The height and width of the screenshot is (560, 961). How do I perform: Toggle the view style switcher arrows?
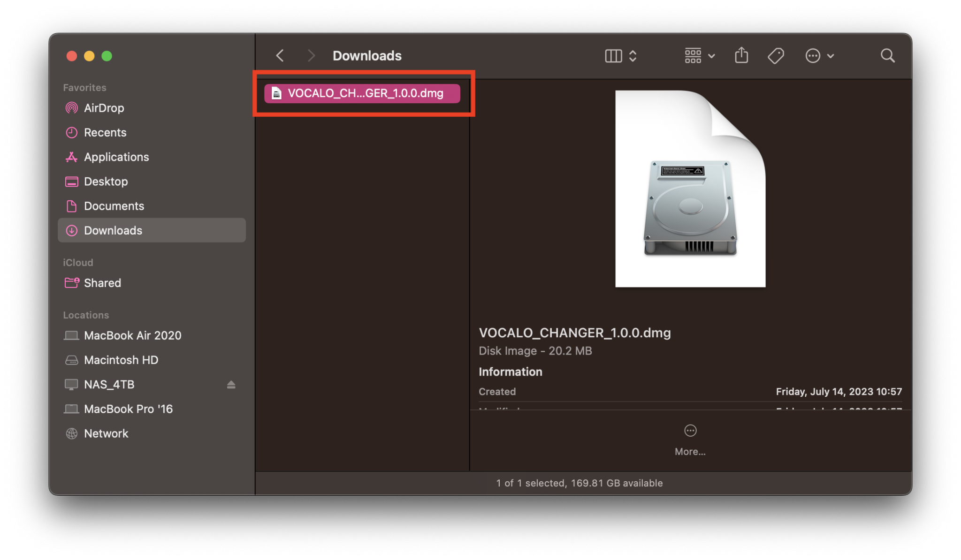pyautogui.click(x=632, y=55)
